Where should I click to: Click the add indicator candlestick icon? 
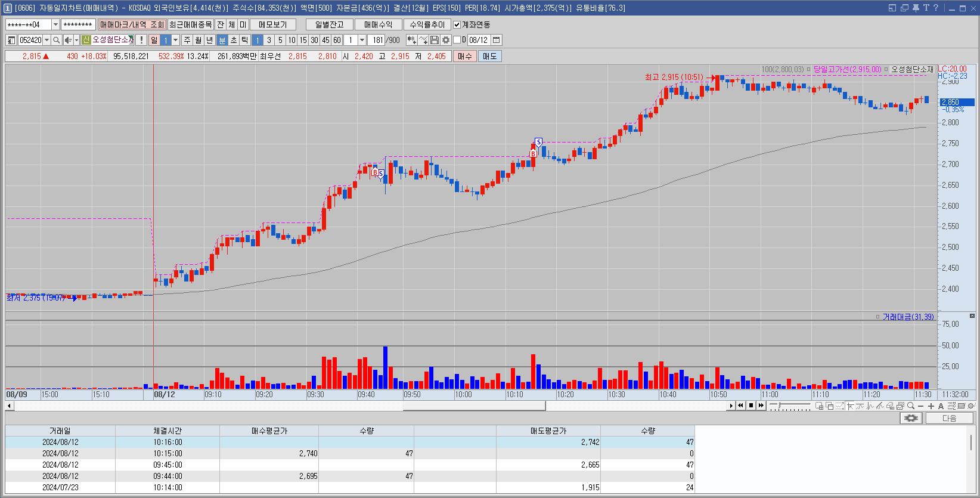tap(412, 40)
